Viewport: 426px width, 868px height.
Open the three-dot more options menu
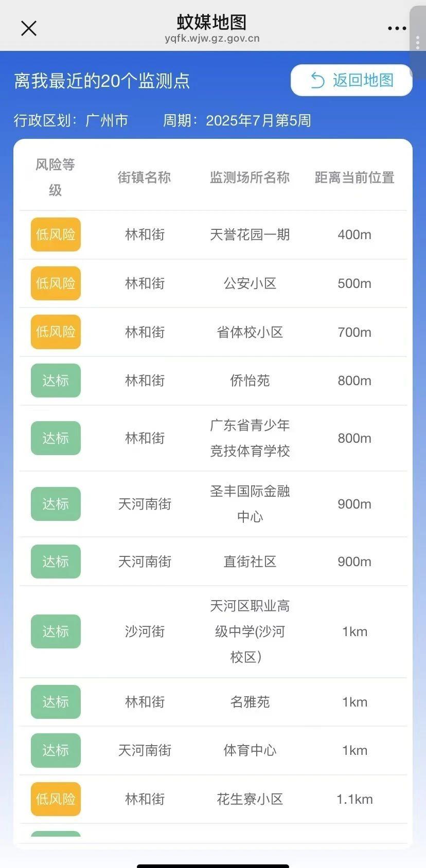coord(397,28)
